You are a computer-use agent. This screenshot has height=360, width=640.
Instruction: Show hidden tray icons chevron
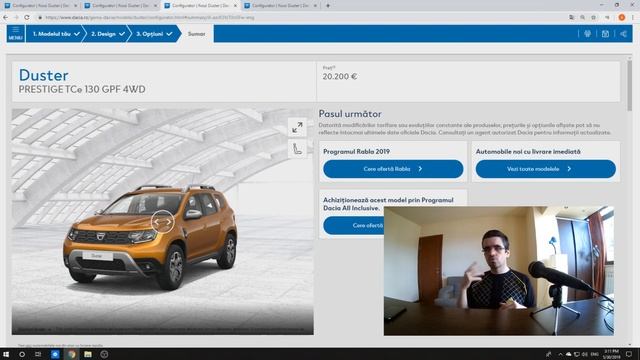tap(560, 354)
